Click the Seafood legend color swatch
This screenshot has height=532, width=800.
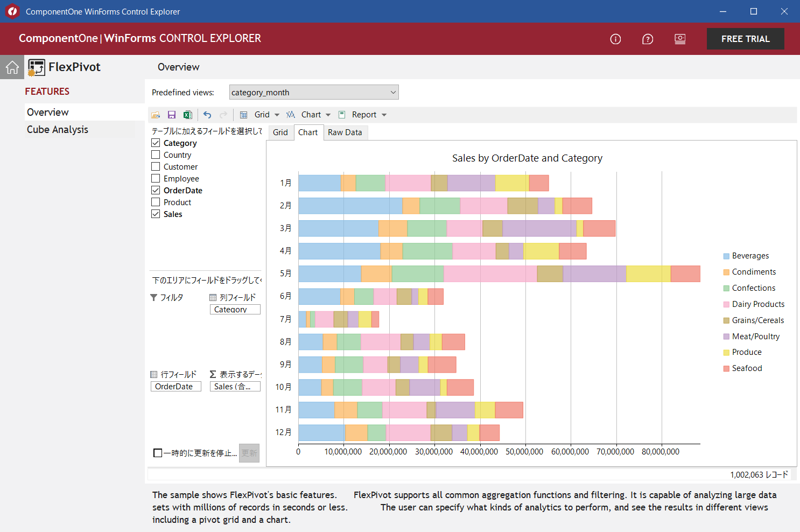click(726, 369)
